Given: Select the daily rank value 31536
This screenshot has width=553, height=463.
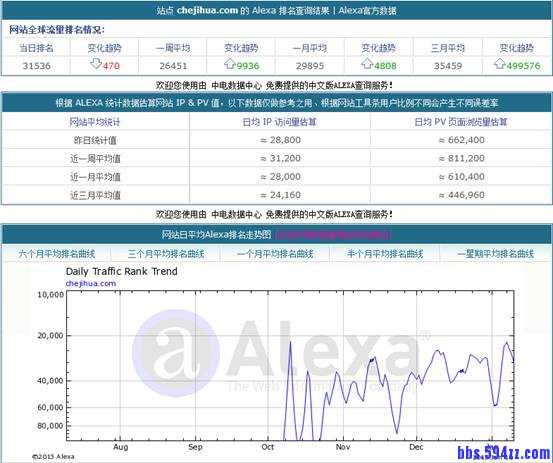Looking at the screenshot, I should [36, 66].
